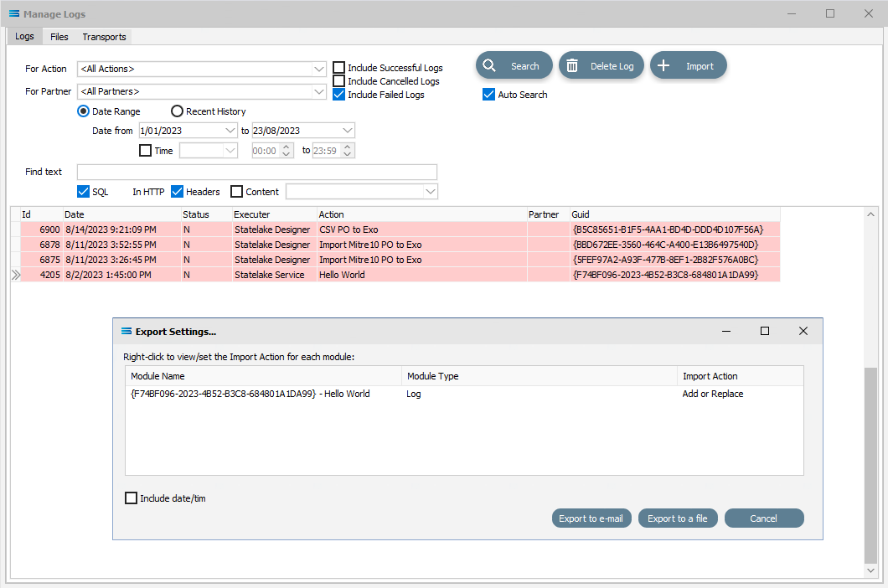Select log row with Id 6878
The width and height of the screenshot is (888, 588).
pyautogui.click(x=400, y=245)
